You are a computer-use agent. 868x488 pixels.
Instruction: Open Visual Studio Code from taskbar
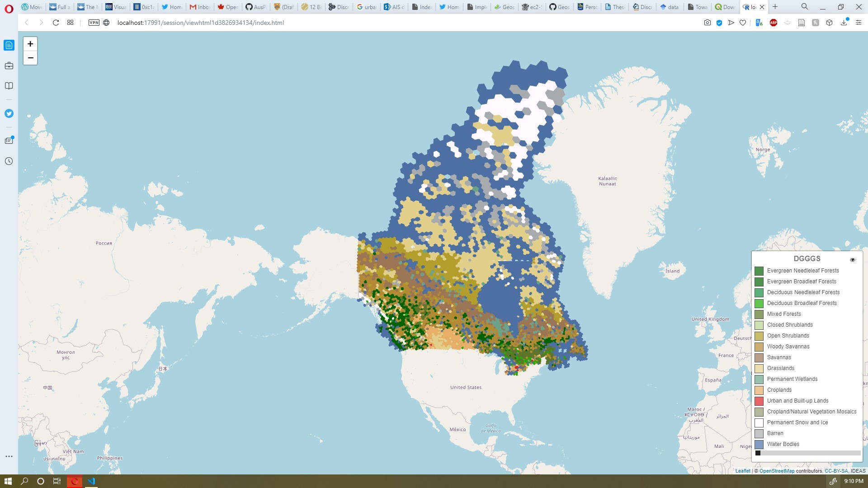[91, 481]
